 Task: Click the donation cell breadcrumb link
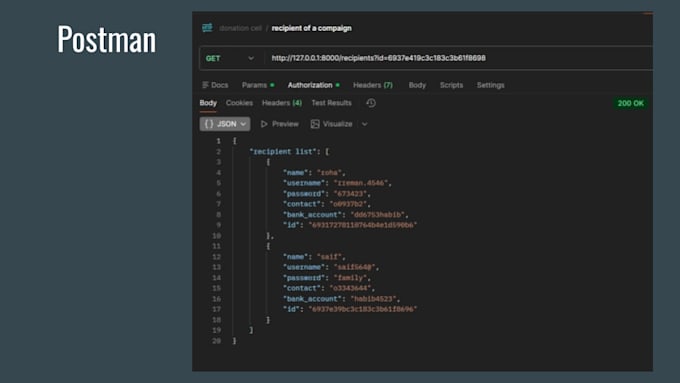click(x=241, y=28)
